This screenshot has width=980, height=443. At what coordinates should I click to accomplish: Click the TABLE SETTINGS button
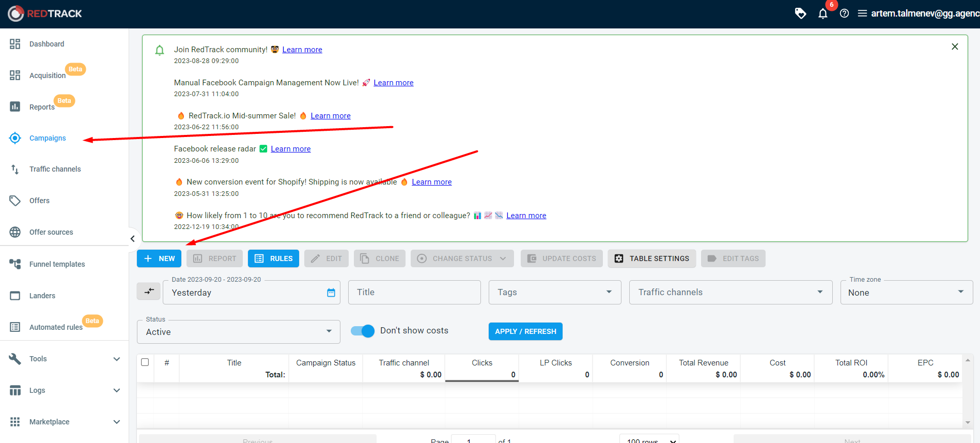point(652,258)
